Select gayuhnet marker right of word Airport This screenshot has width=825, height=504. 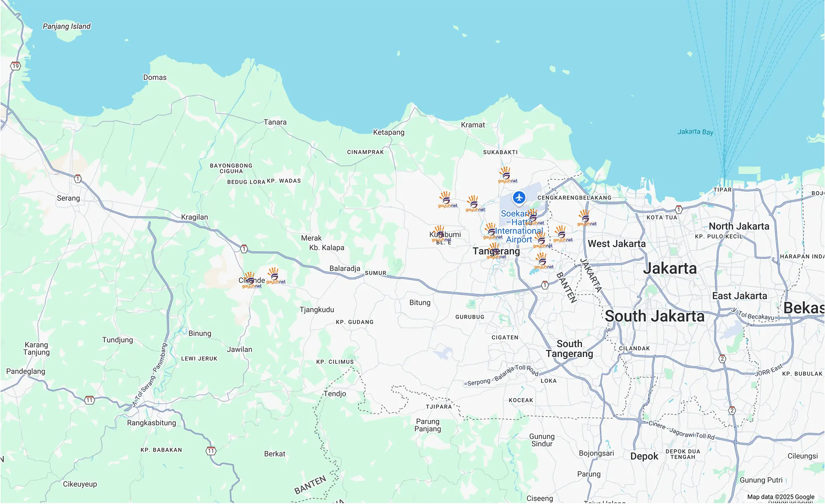pyautogui.click(x=542, y=240)
